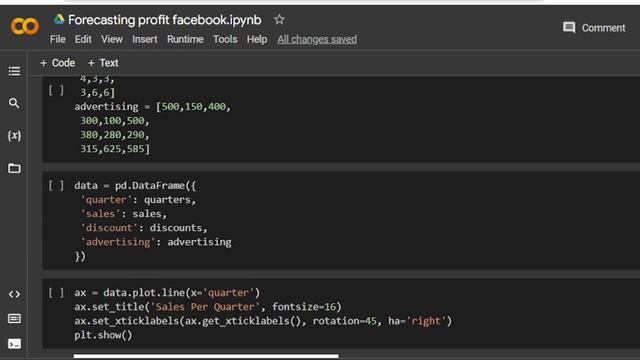Viewport: 640px width, 360px height.
Task: Click the Colab logo
Action: click(x=25, y=27)
